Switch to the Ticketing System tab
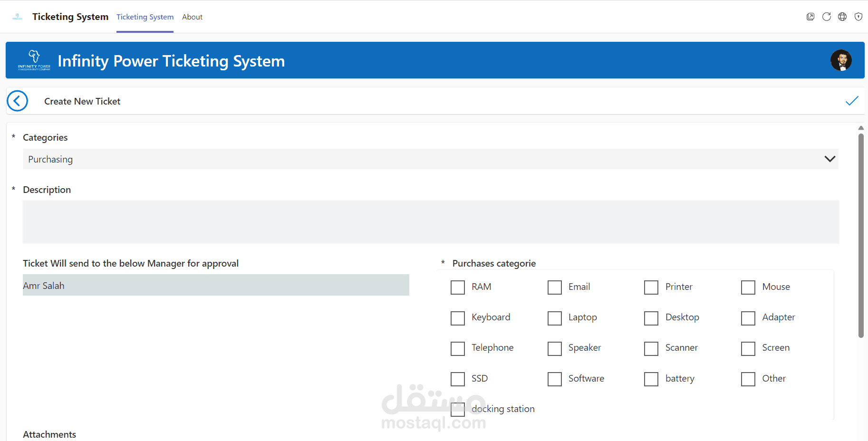 coord(145,17)
